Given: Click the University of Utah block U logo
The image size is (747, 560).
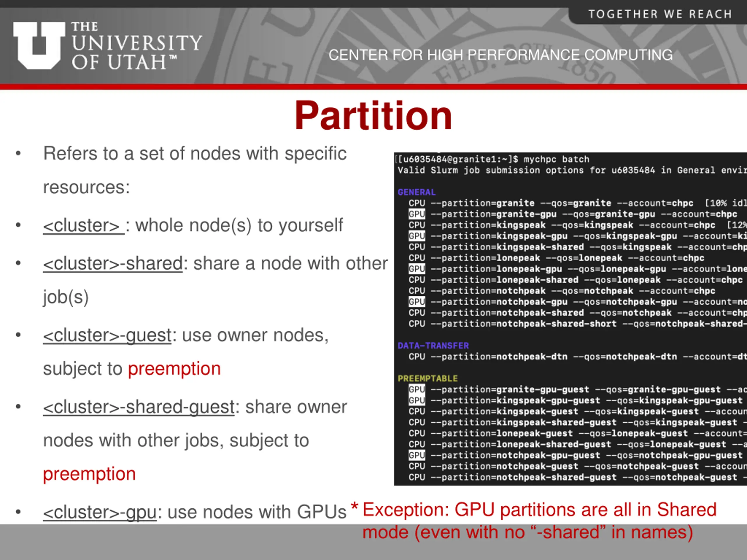Looking at the screenshot, I should (x=39, y=45).
